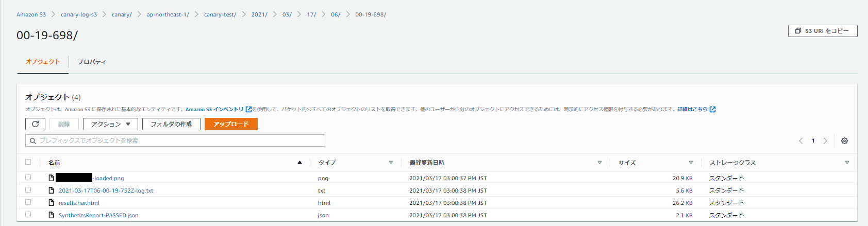Click the 削除 button
This screenshot has height=226, width=868.
point(64,124)
